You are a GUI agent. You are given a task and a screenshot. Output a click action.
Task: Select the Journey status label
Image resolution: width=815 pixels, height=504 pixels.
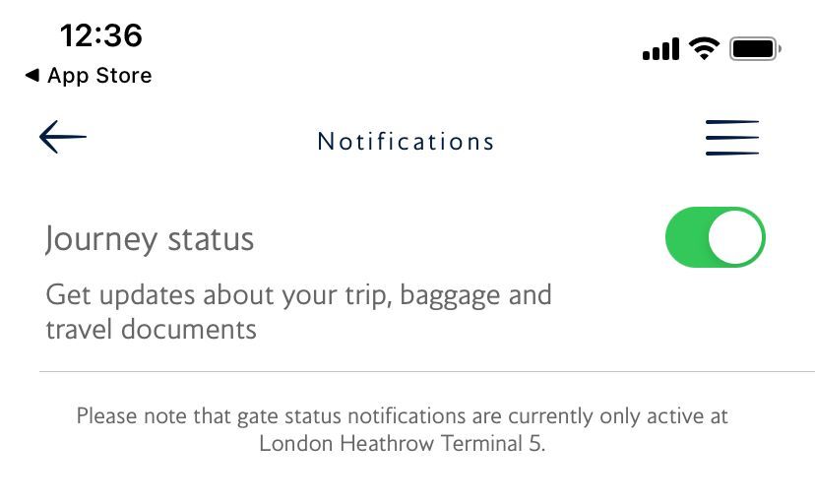coord(150,239)
